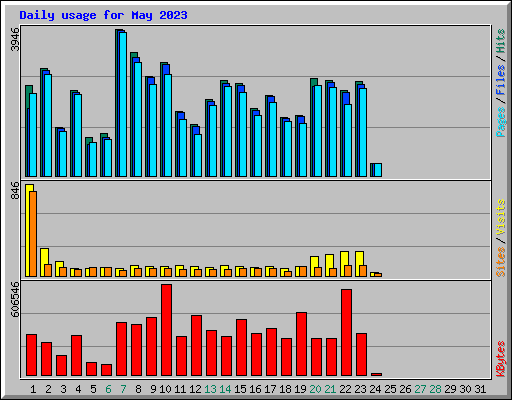The width and height of the screenshot is (512, 400).
Task: Click the yellow visits bar for day 23
Action: tap(358, 264)
